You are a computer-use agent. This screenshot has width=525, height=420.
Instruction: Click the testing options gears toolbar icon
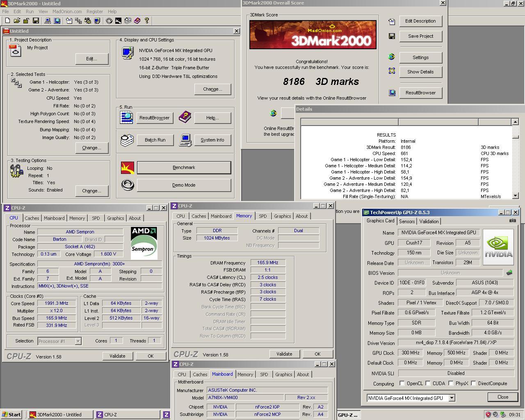pos(88,21)
